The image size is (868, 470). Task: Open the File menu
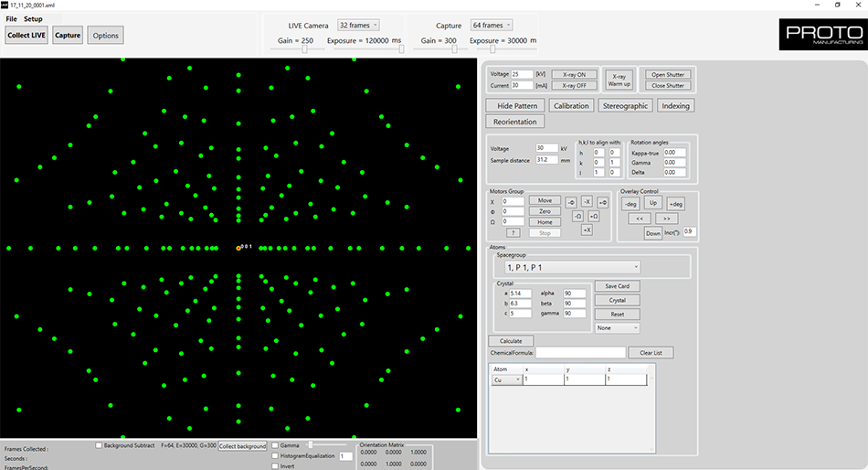coord(11,19)
